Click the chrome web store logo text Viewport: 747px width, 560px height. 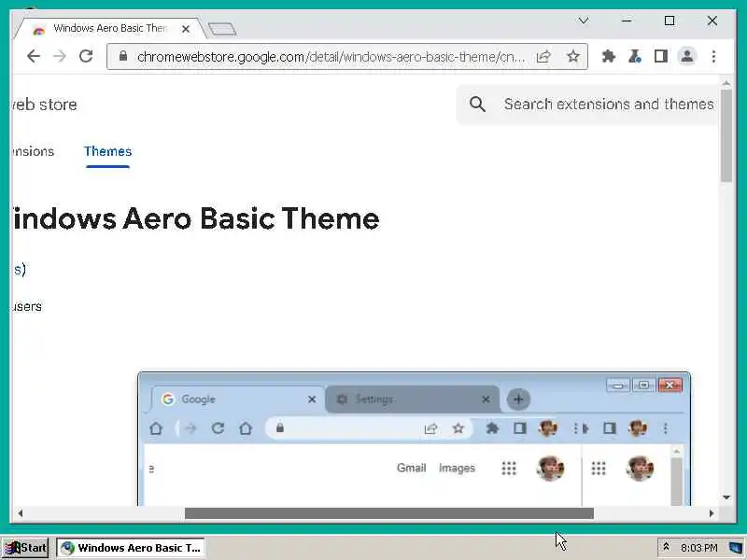pos(44,105)
